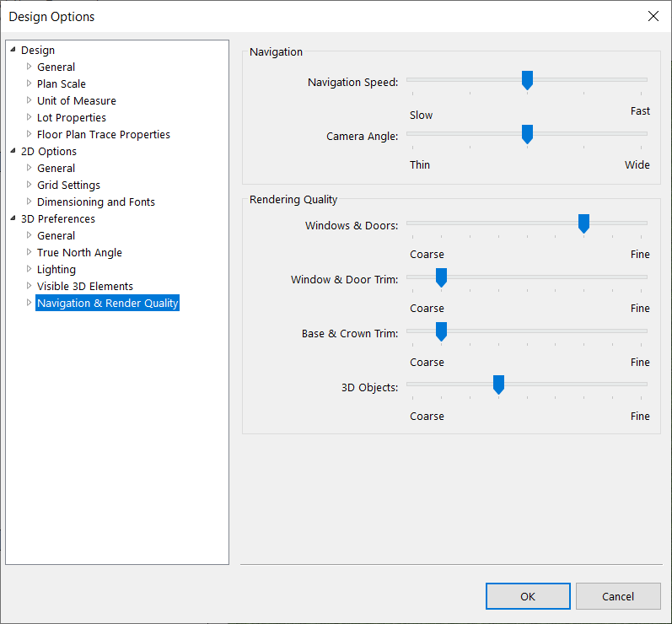Click the Base & Crown Trim slider handle
672x624 pixels.
[x=442, y=331]
